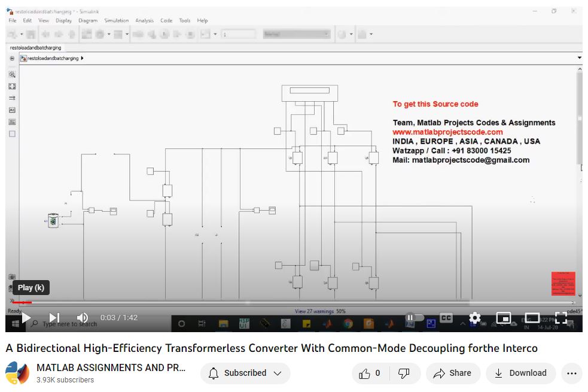Expand the restoloadandbatcharging model path arrow
The height and width of the screenshot is (392, 588).
click(x=82, y=58)
